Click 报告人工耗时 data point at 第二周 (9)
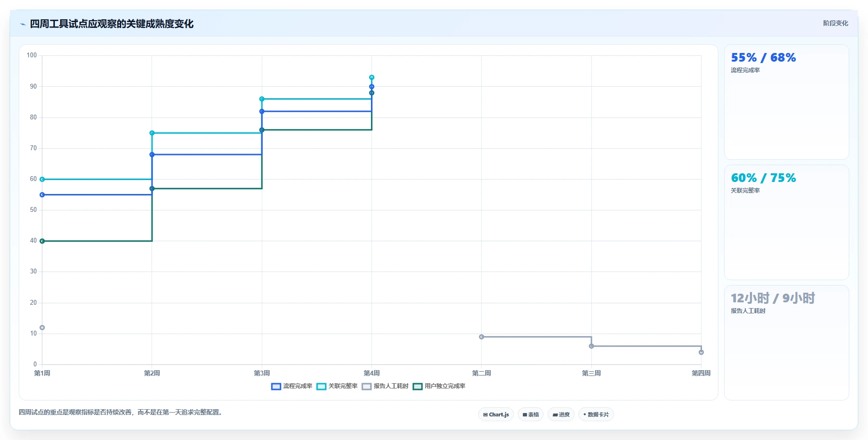Screen dimensions: 868x440 [x=482, y=337]
